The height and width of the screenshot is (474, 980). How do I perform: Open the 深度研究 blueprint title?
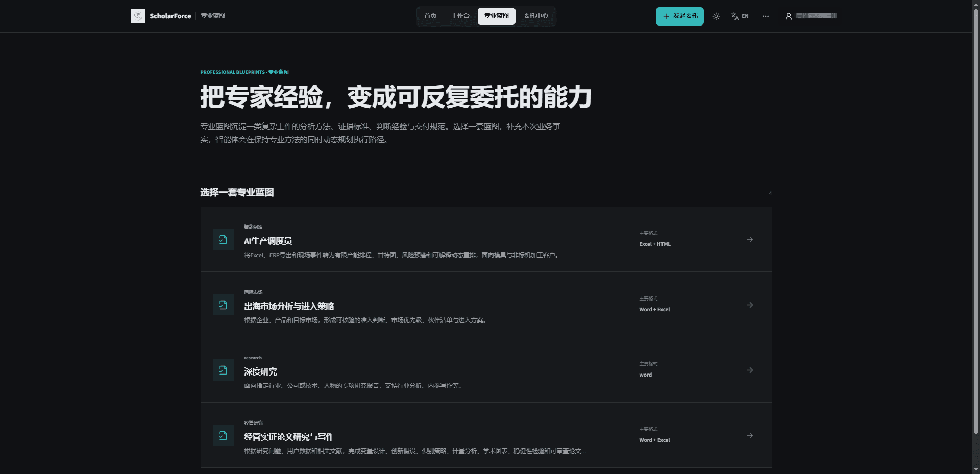pos(260,371)
